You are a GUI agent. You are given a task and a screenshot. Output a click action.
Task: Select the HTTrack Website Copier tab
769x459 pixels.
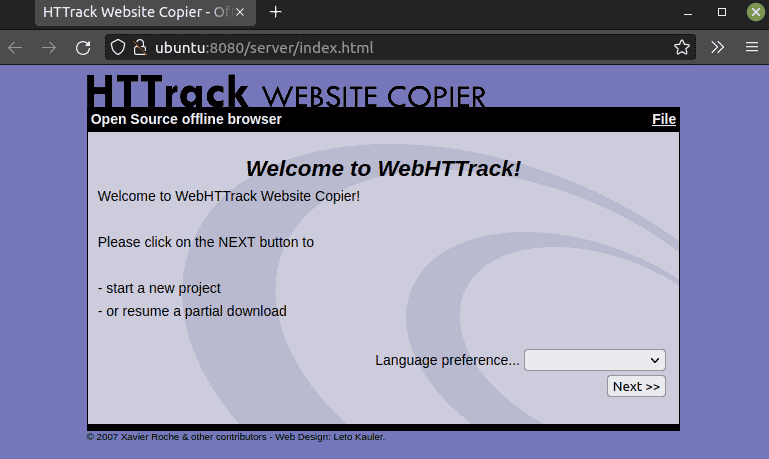tap(145, 12)
